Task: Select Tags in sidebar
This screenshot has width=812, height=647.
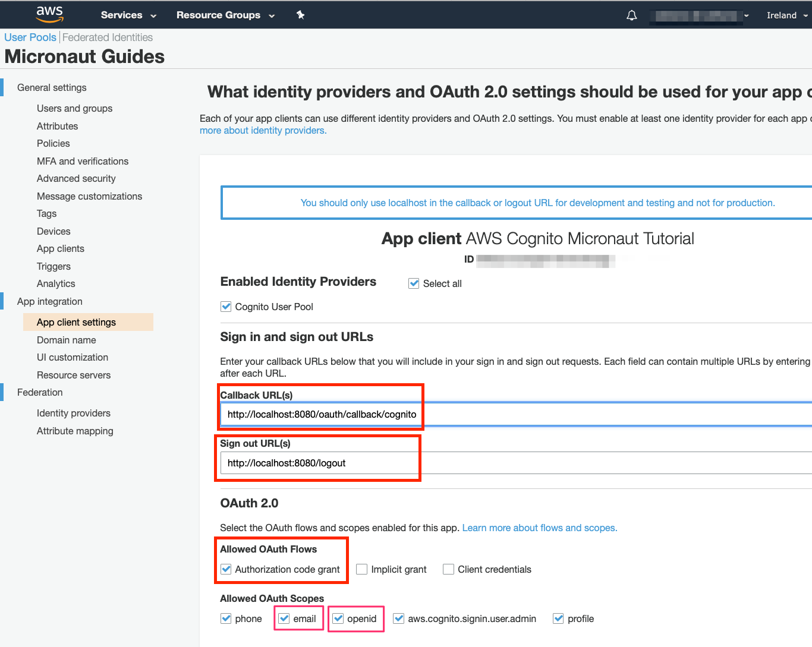Action: click(46, 213)
